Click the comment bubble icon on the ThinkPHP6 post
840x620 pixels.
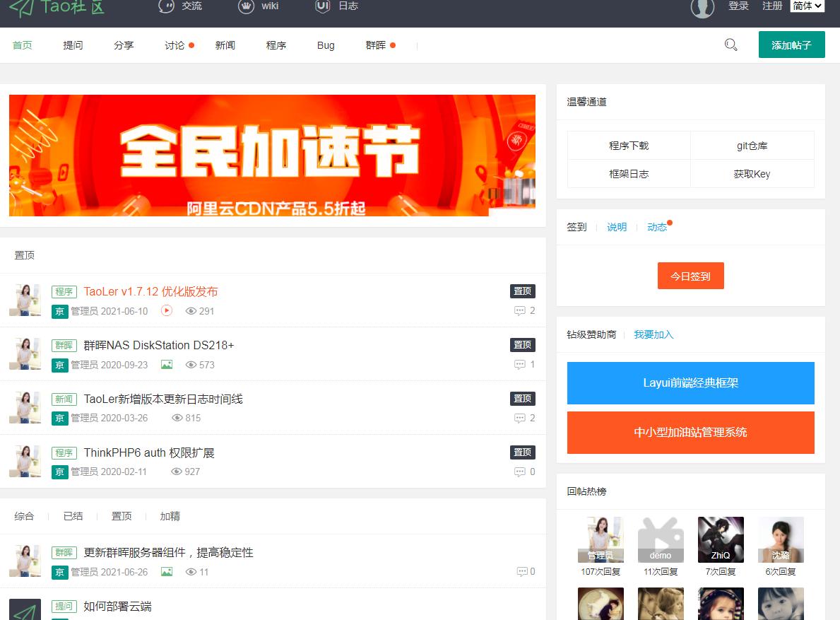point(520,472)
